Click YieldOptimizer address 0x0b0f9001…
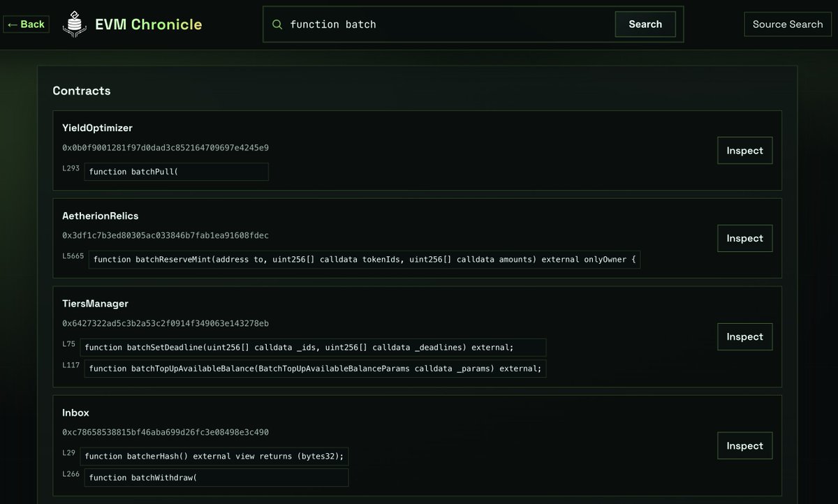Image resolution: width=838 pixels, height=504 pixels. pos(166,148)
